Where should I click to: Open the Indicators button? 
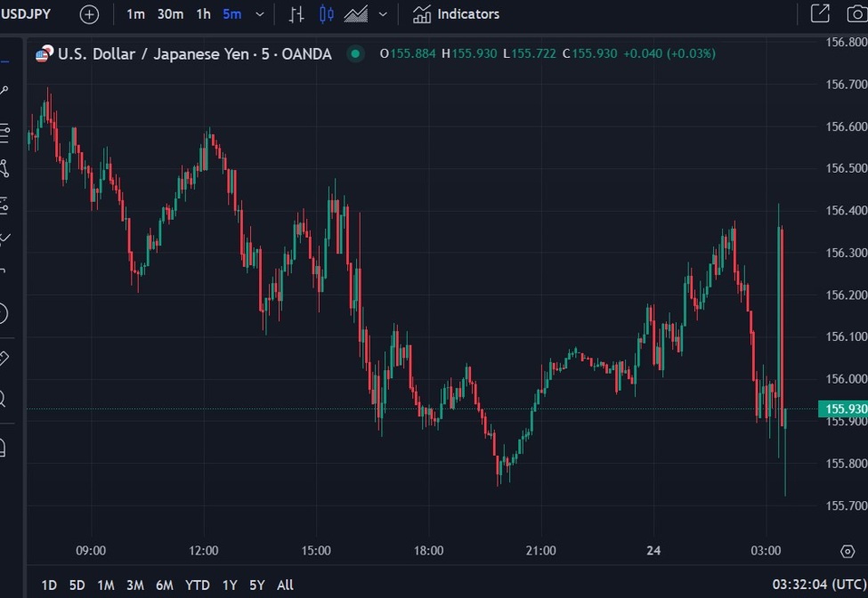[456, 14]
